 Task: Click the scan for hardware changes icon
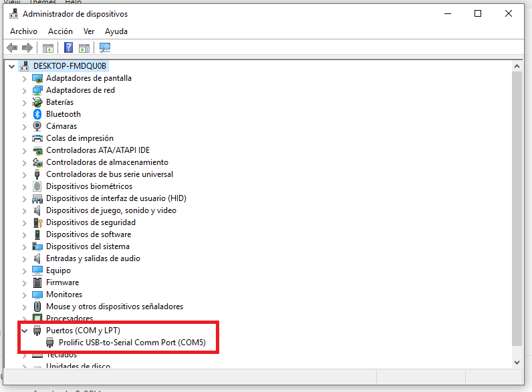(105, 47)
